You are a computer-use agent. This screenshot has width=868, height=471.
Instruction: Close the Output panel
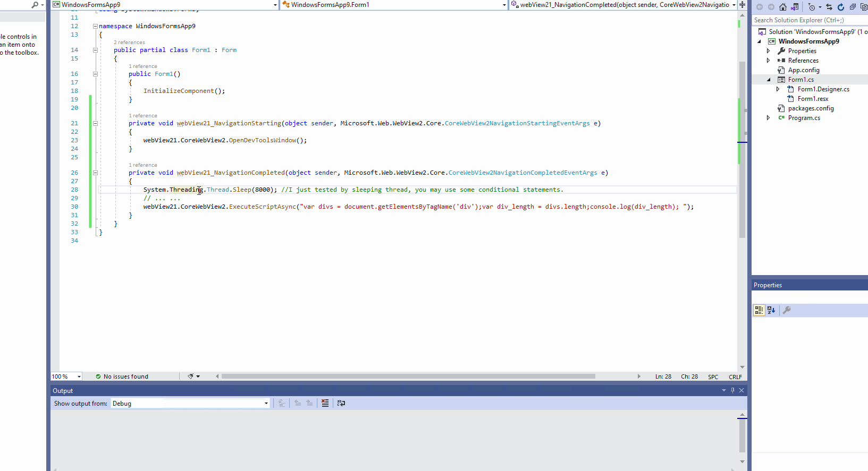tap(741, 390)
